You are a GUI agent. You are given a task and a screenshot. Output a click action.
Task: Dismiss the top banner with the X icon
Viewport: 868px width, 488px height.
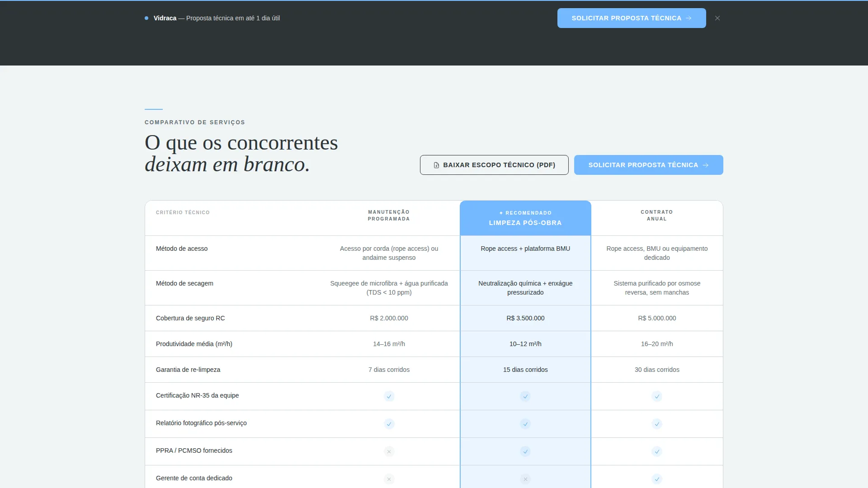(x=717, y=18)
